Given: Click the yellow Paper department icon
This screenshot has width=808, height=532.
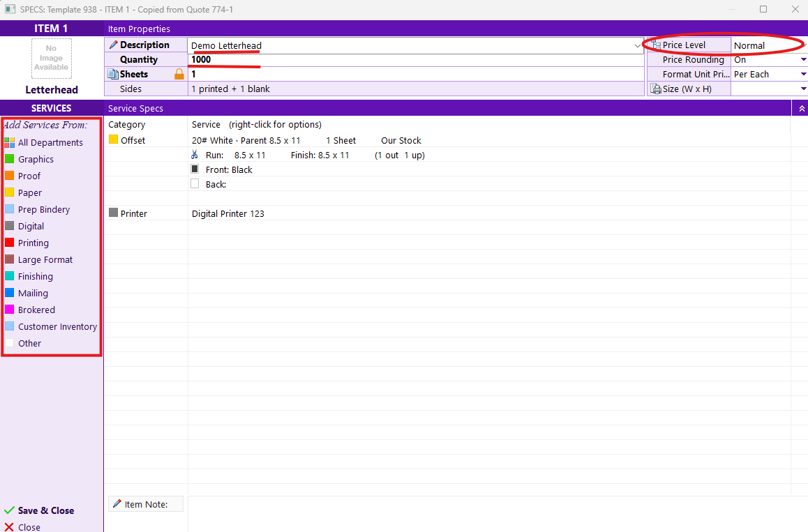Looking at the screenshot, I should coord(9,192).
